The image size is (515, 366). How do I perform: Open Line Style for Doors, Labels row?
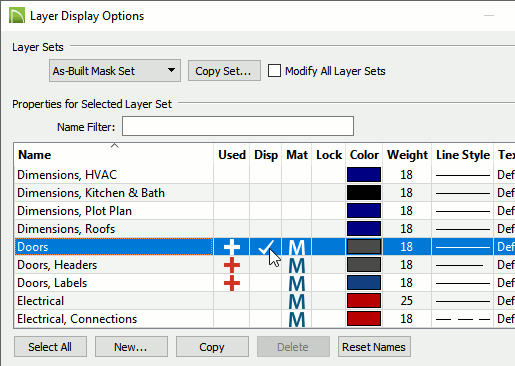click(463, 283)
